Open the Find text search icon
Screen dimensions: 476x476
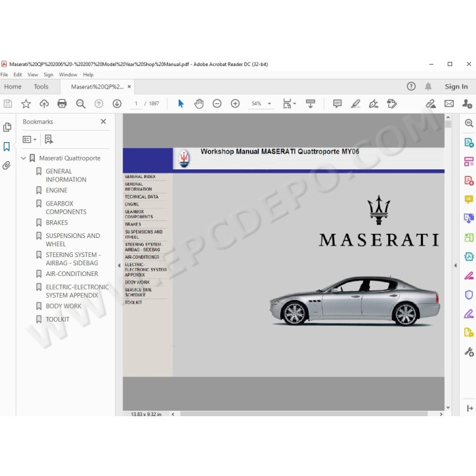pyautogui.click(x=80, y=104)
